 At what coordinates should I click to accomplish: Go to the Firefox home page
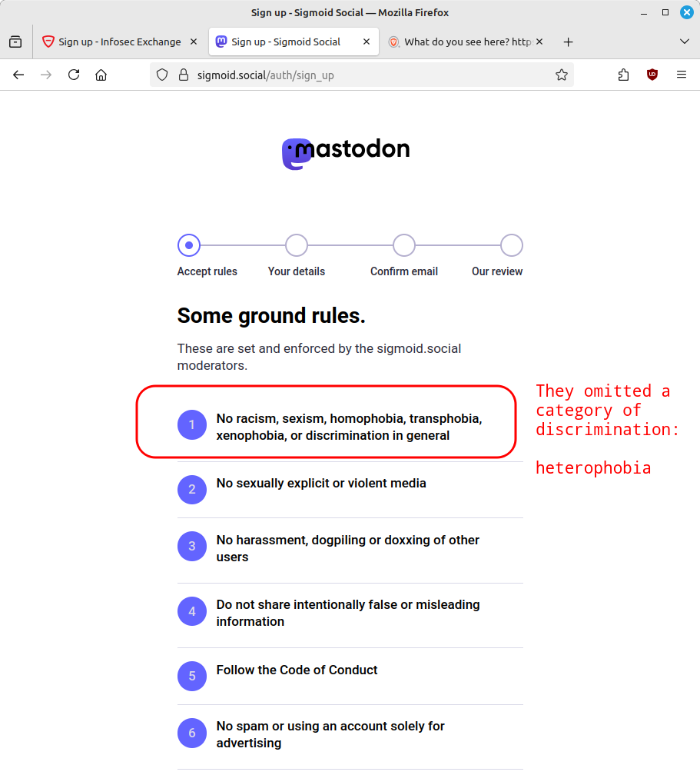[101, 75]
